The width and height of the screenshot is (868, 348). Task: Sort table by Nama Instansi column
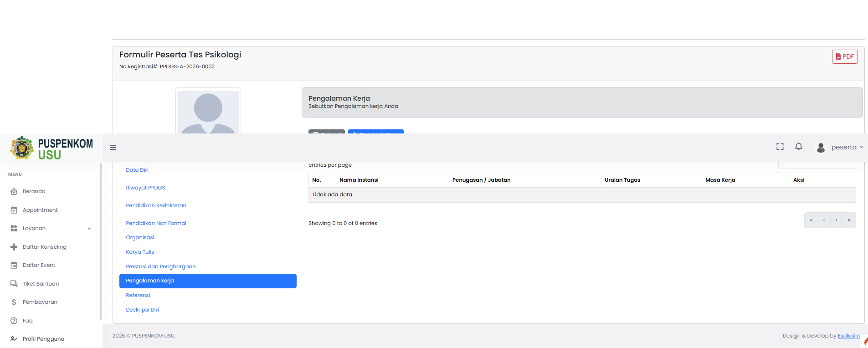point(392,180)
